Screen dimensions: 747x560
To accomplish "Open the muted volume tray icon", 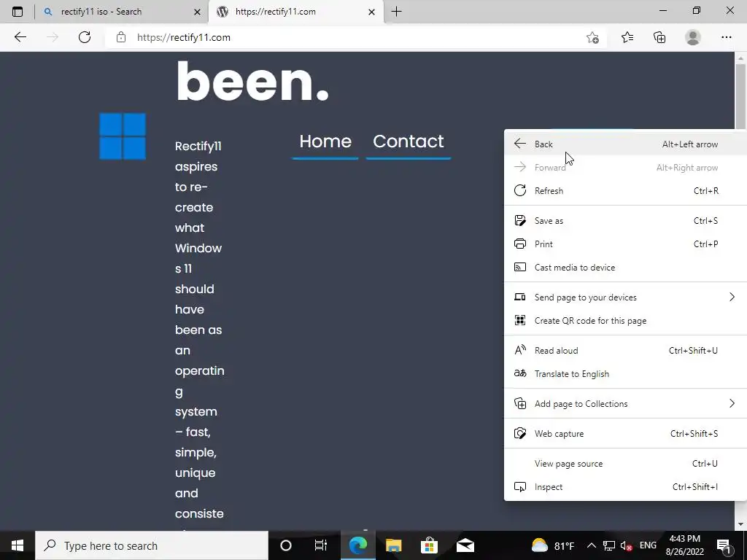I will (627, 545).
